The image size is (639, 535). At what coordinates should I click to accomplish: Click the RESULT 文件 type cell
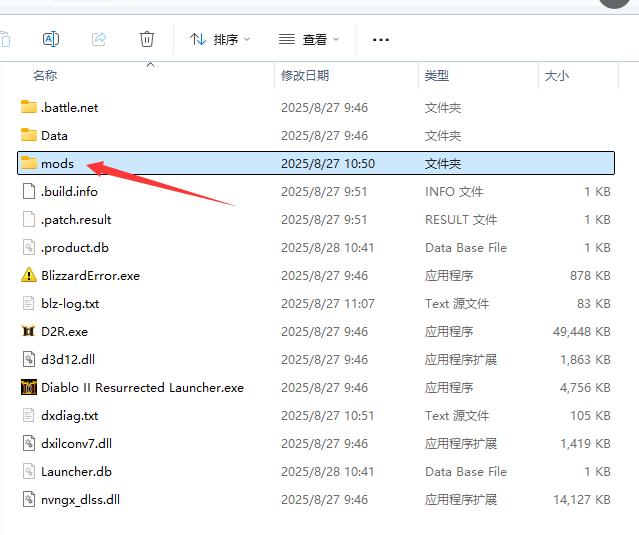pos(461,220)
